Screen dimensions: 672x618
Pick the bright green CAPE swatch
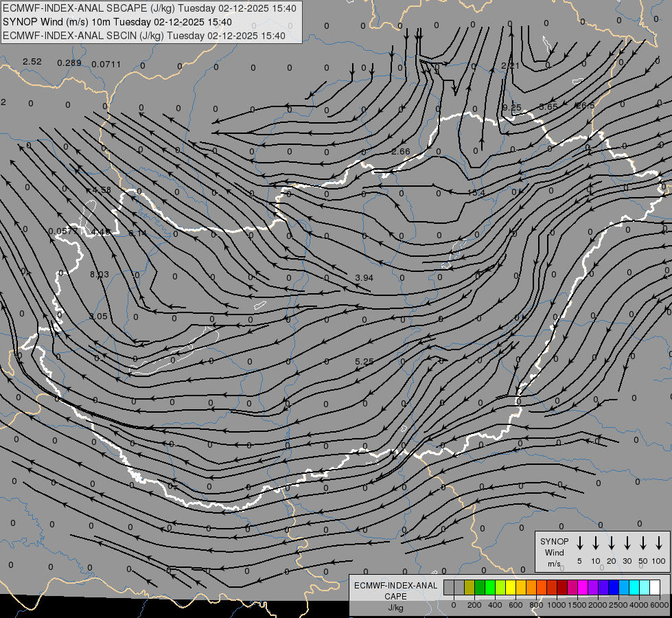tap(490, 587)
